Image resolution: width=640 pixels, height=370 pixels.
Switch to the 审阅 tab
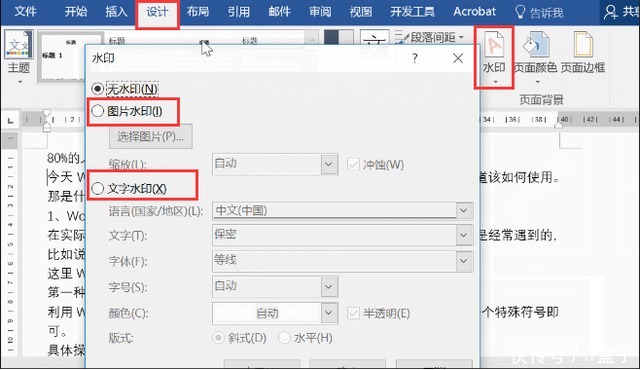(320, 11)
